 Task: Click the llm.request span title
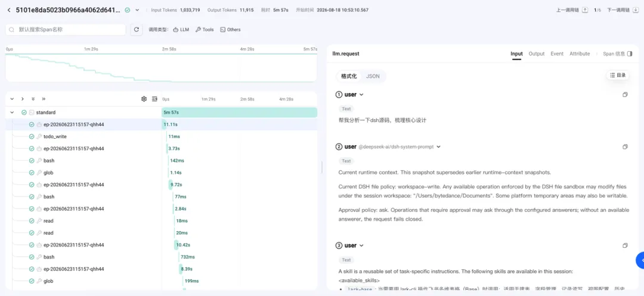346,54
